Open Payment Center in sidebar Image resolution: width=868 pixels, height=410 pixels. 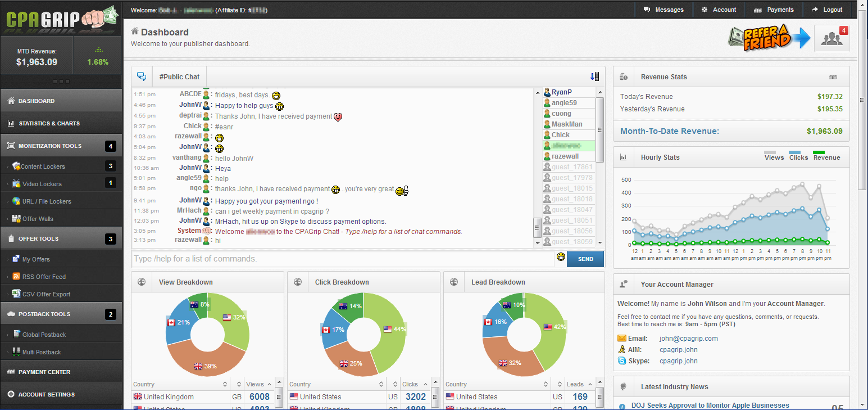tap(61, 372)
